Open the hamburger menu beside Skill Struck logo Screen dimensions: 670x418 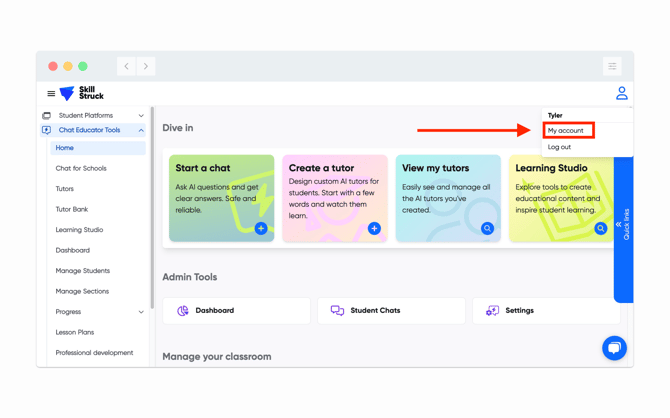point(51,94)
